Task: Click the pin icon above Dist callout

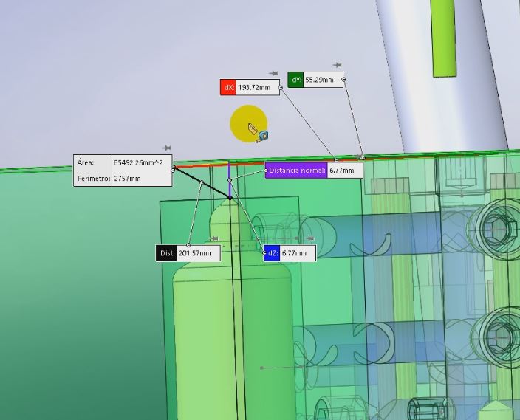Action: (x=214, y=239)
